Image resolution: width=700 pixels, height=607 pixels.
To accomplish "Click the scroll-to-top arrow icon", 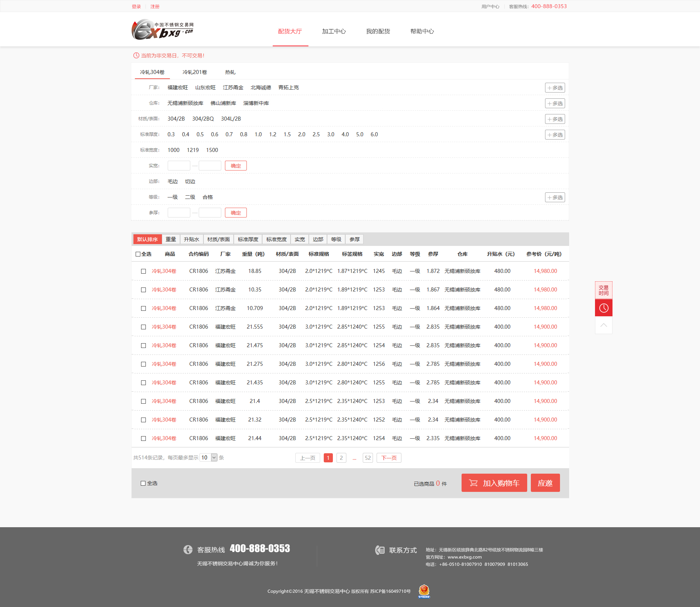I will click(603, 325).
